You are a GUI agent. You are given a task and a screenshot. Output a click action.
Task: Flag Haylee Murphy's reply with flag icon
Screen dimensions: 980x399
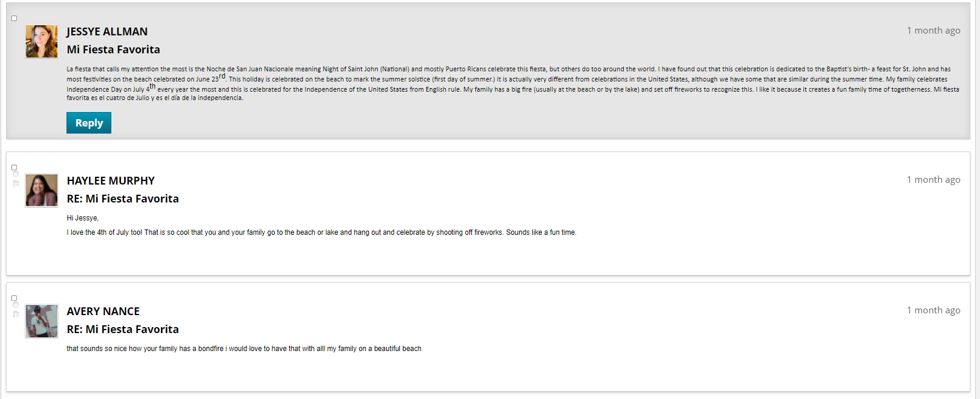(x=16, y=184)
